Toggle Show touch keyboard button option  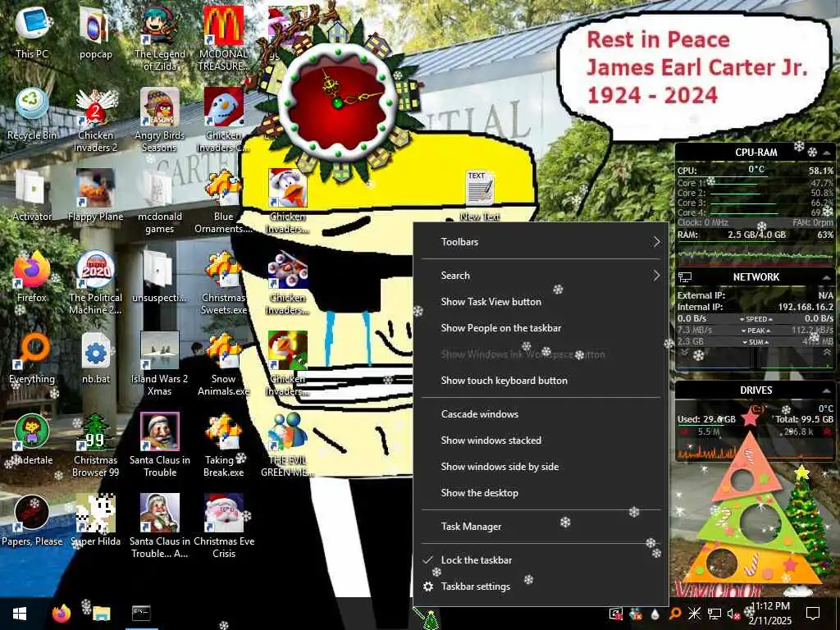click(x=541, y=381)
